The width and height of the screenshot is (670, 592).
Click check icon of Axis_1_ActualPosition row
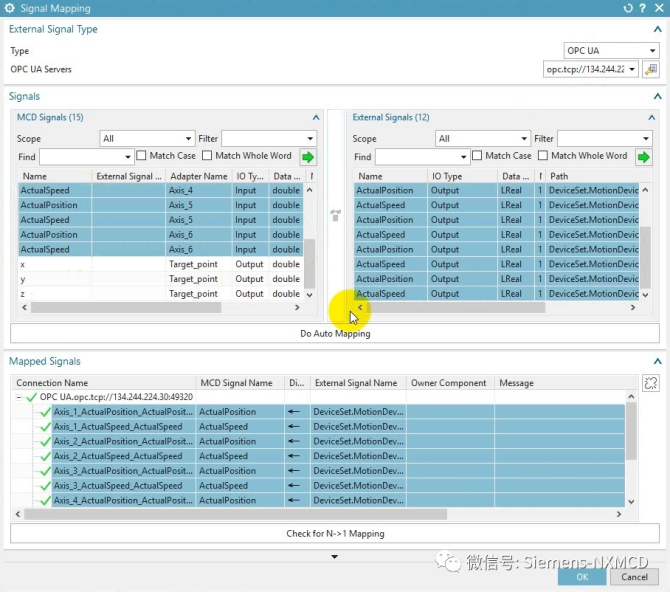point(45,412)
